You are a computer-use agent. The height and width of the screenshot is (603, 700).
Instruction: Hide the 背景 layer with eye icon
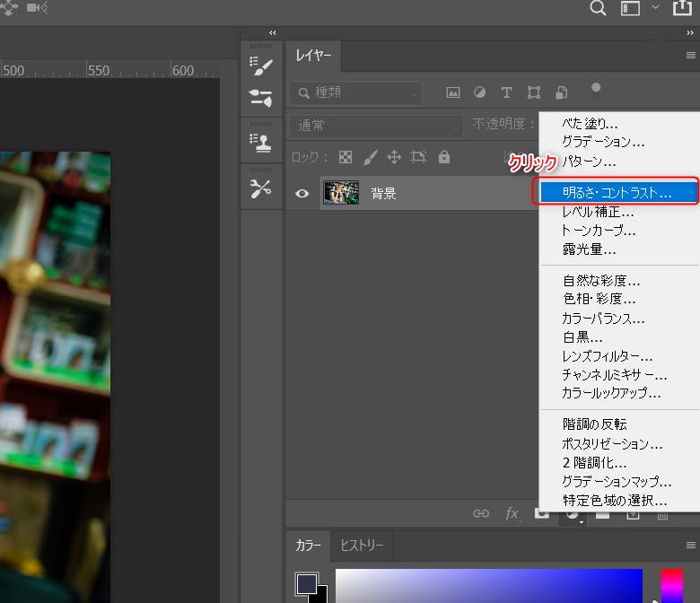pyautogui.click(x=302, y=193)
